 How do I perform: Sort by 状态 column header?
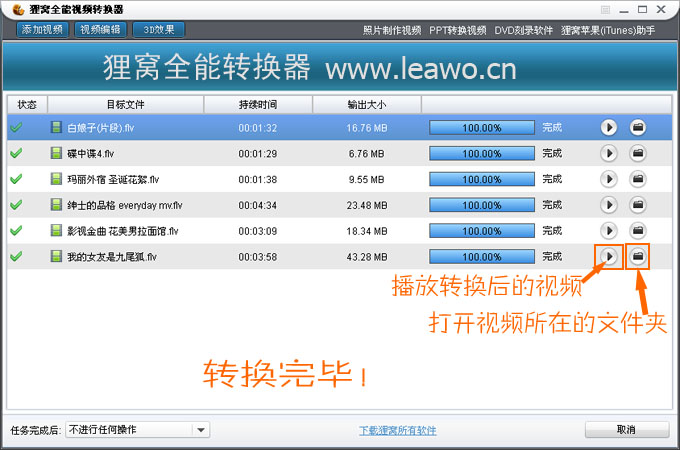27,104
